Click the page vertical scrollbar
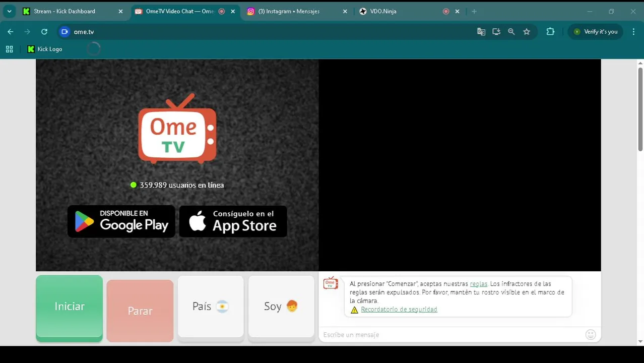This screenshot has width=644, height=363. [640, 108]
